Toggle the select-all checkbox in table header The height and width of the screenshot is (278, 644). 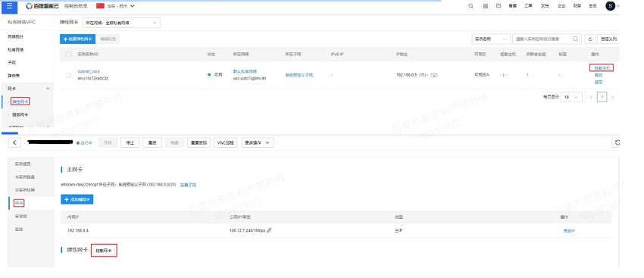click(x=69, y=55)
